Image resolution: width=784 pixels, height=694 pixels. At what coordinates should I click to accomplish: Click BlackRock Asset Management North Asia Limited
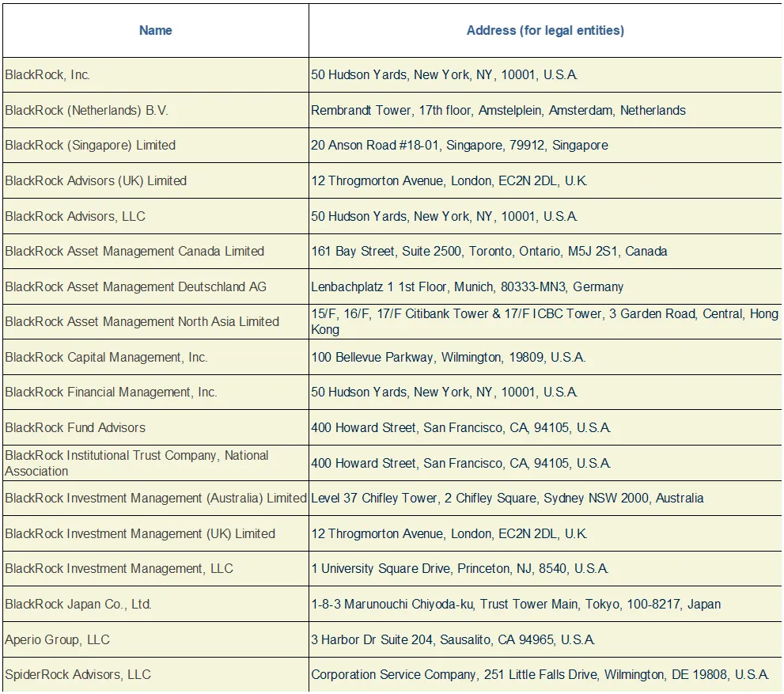(156, 322)
